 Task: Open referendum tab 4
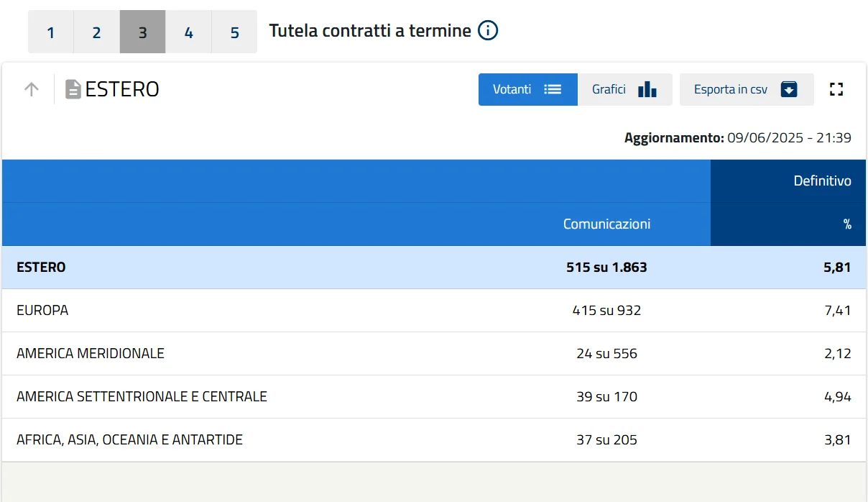188,32
